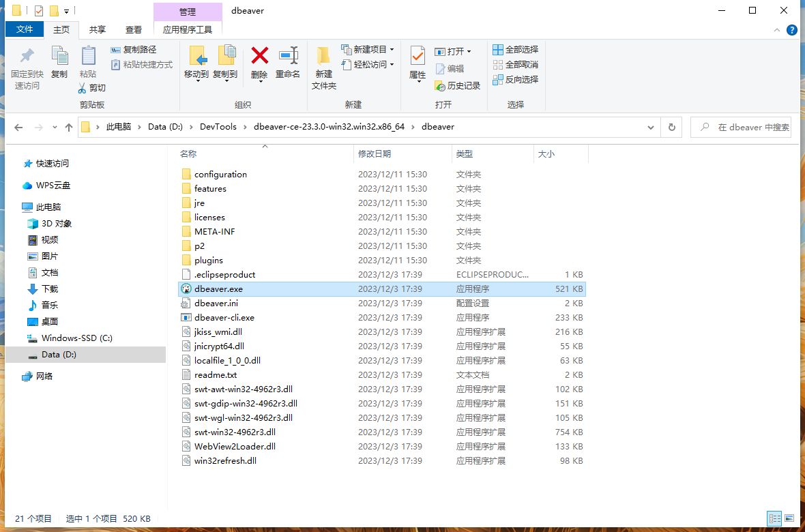Sort by the 大小 Size column header
The image size is (805, 532).
[561, 154]
